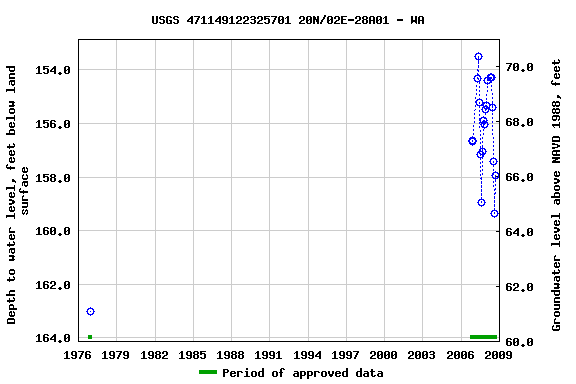Select the leftmost data point of the 2007 cluster
This screenshot has width=576, height=384.
[x=472, y=141]
